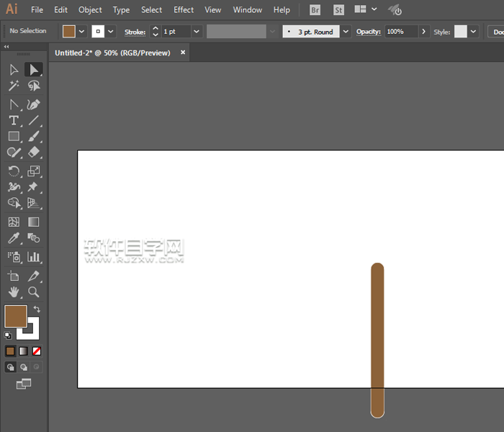Viewport: 504px width, 432px height.
Task: Expand the stroke weight dropdown
Action: pos(196,32)
